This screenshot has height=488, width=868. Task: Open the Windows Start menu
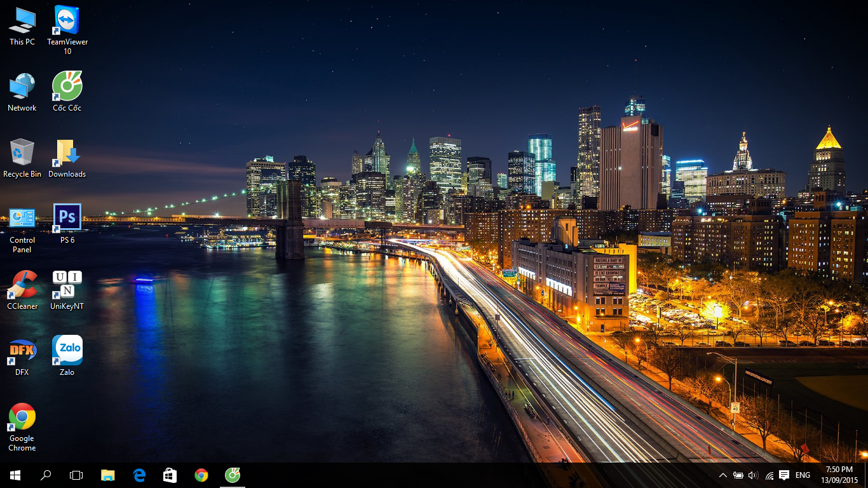(x=15, y=475)
